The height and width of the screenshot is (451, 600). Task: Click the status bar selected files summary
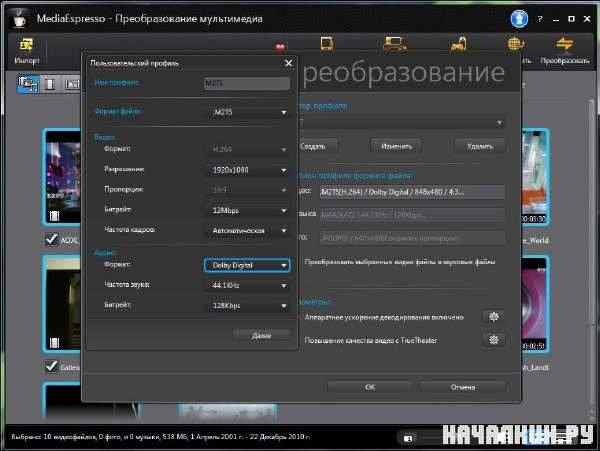pyautogui.click(x=161, y=436)
